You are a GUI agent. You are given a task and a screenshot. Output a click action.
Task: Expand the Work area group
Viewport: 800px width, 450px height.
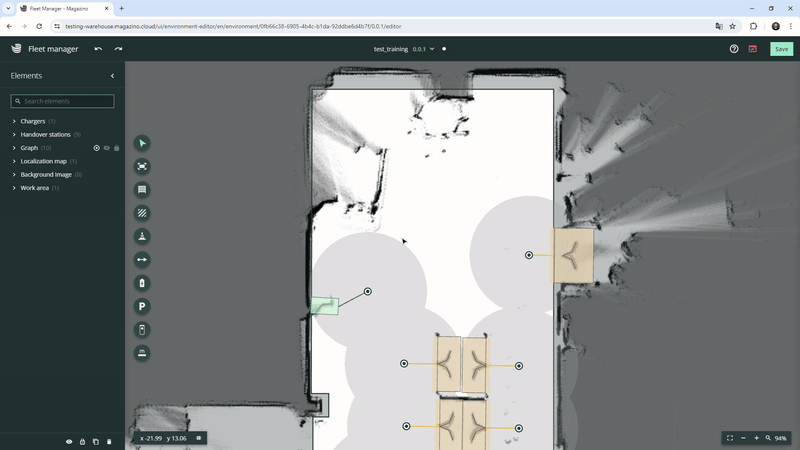coord(14,188)
